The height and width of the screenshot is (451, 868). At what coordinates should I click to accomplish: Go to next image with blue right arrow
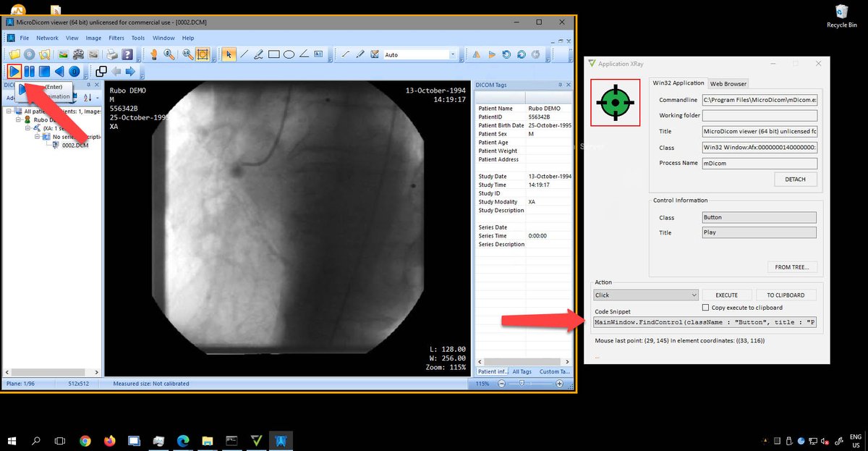[130, 71]
